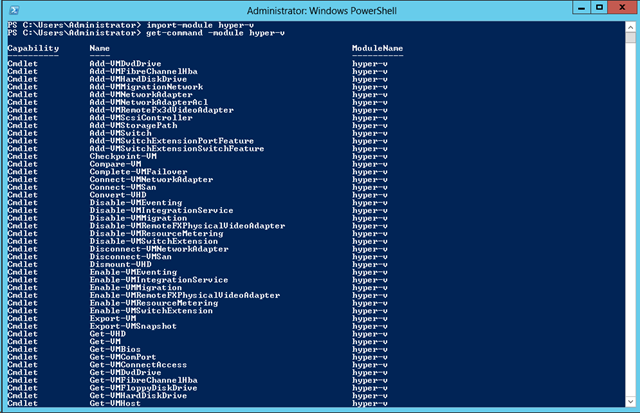The width and height of the screenshot is (640, 413).
Task: Select the Checkpoint-VM entry
Action: pos(123,157)
